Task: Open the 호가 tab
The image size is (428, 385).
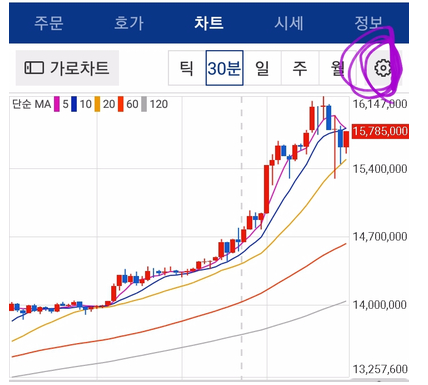Action: (x=129, y=23)
